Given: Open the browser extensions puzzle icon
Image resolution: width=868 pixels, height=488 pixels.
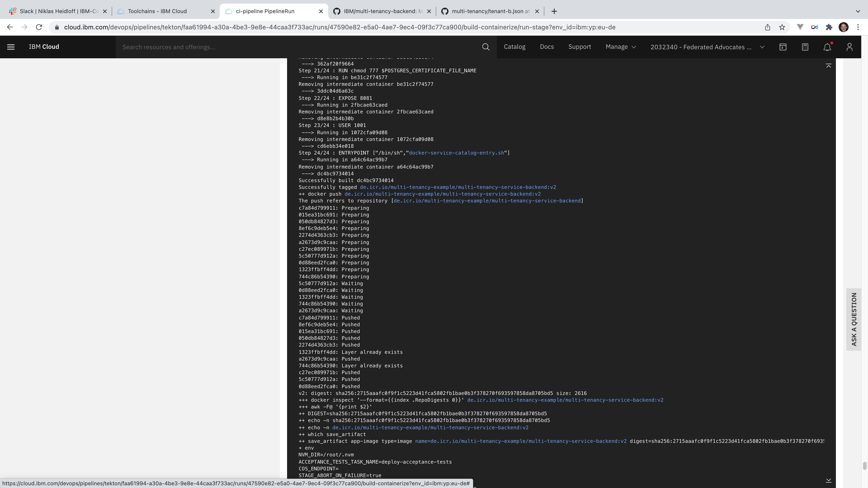Looking at the screenshot, I should click(829, 27).
